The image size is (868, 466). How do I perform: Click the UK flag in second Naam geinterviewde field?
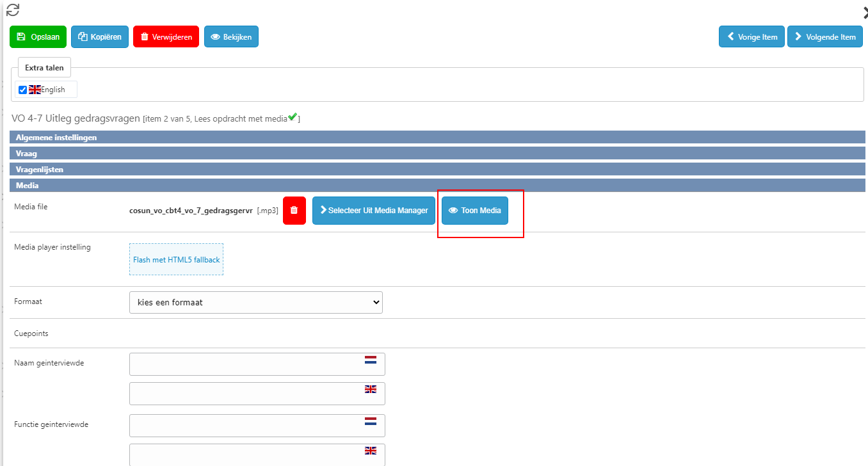pos(370,389)
